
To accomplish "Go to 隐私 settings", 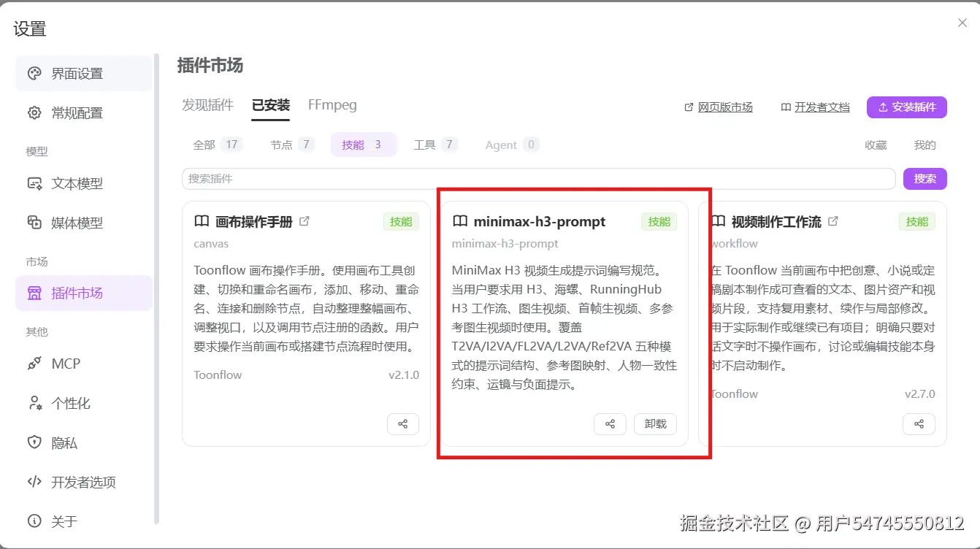I will (x=83, y=443).
